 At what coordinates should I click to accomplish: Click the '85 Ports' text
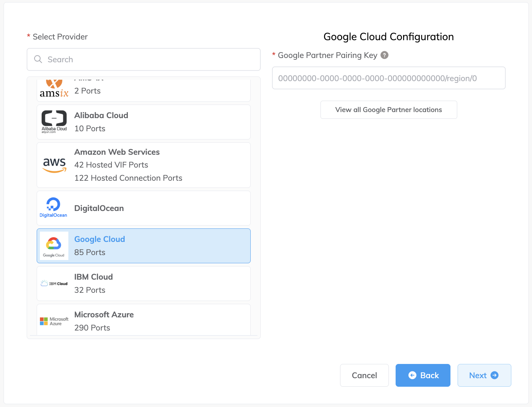click(x=90, y=252)
